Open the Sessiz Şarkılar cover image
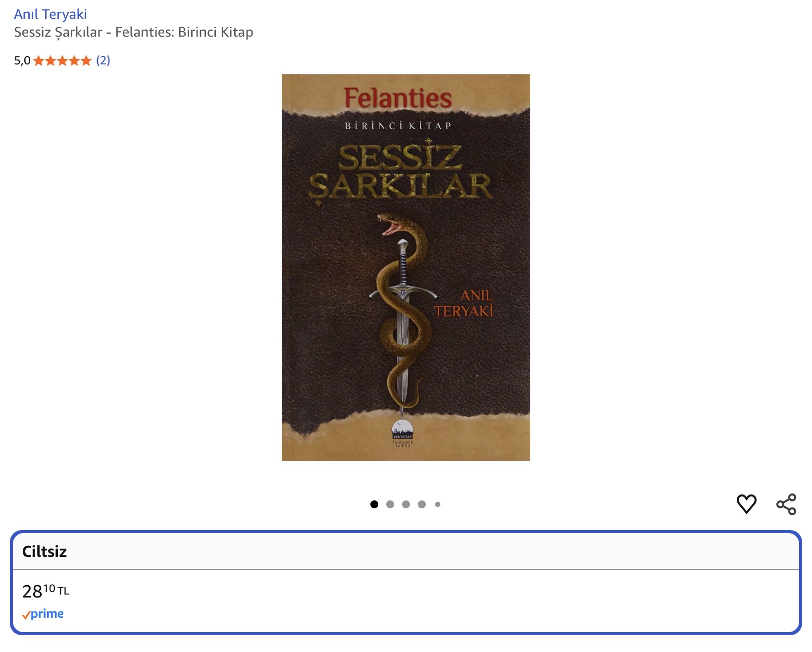 [406, 268]
